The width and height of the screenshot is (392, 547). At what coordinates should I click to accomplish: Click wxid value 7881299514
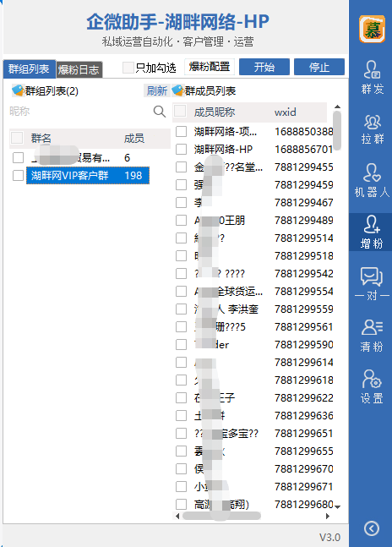coord(304,238)
